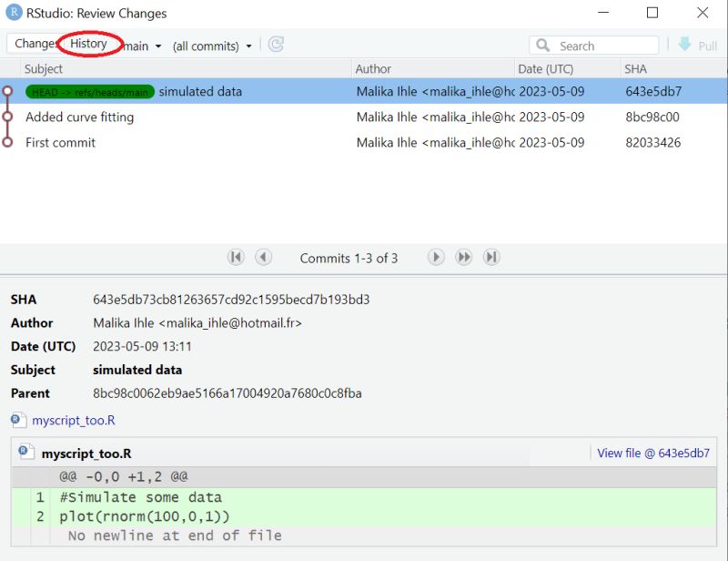Click R file icon beside myscript_too.R link
Viewport: 728px width, 561px height.
pyautogui.click(x=18, y=420)
